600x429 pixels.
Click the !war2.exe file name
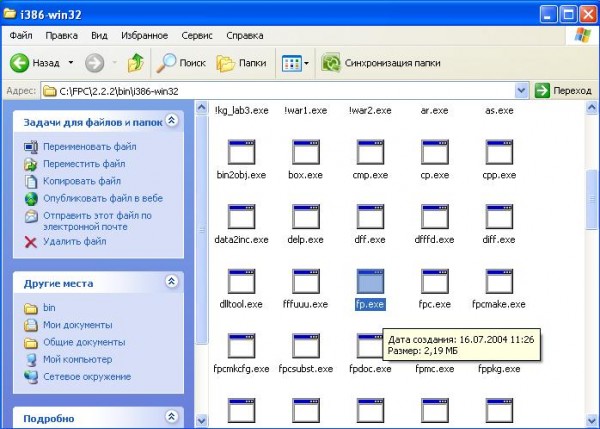(370, 111)
